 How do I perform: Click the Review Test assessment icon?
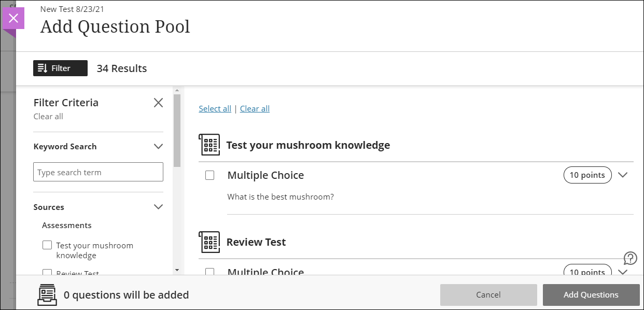point(209,242)
